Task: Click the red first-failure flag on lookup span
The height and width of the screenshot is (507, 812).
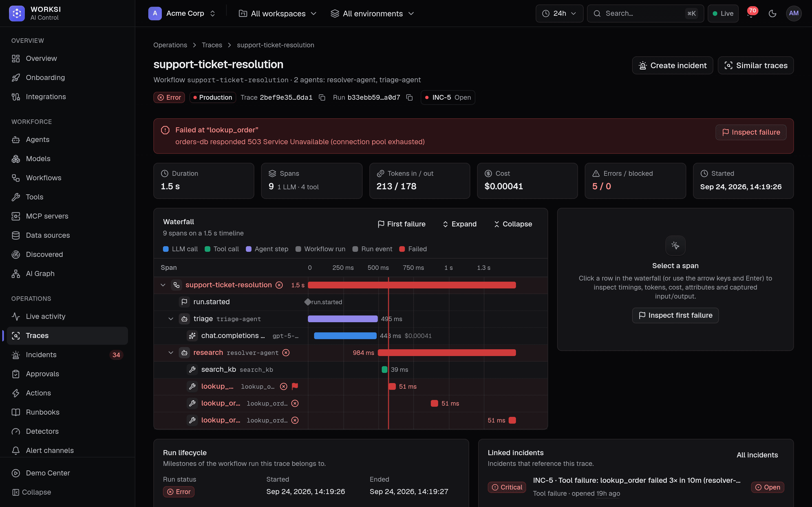Action: 295,386
